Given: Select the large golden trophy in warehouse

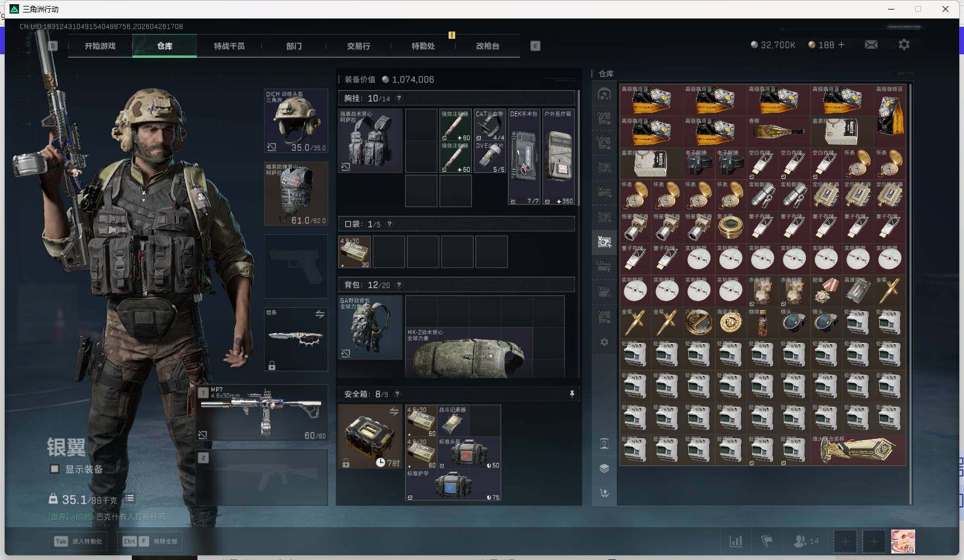Looking at the screenshot, I should click(x=858, y=450).
